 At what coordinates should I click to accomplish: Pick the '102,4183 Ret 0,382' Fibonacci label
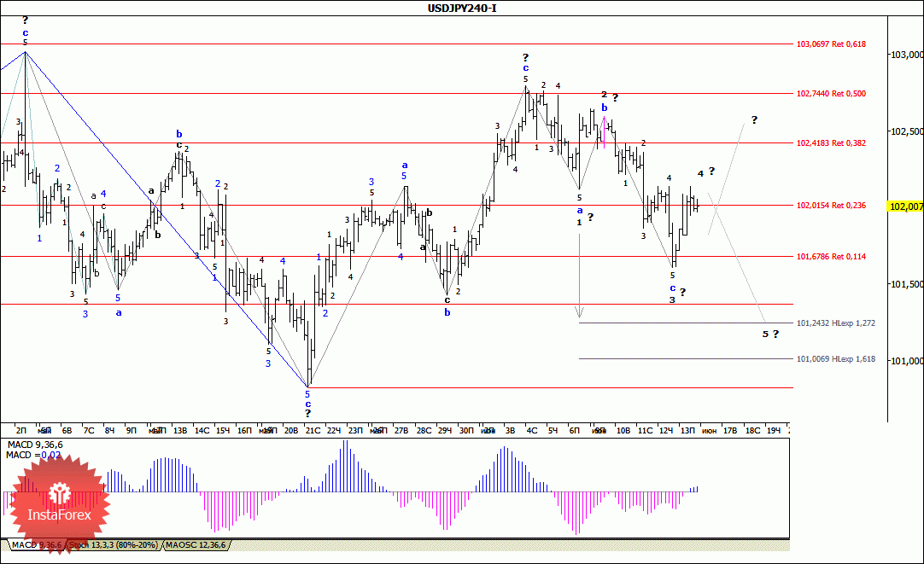point(831,143)
